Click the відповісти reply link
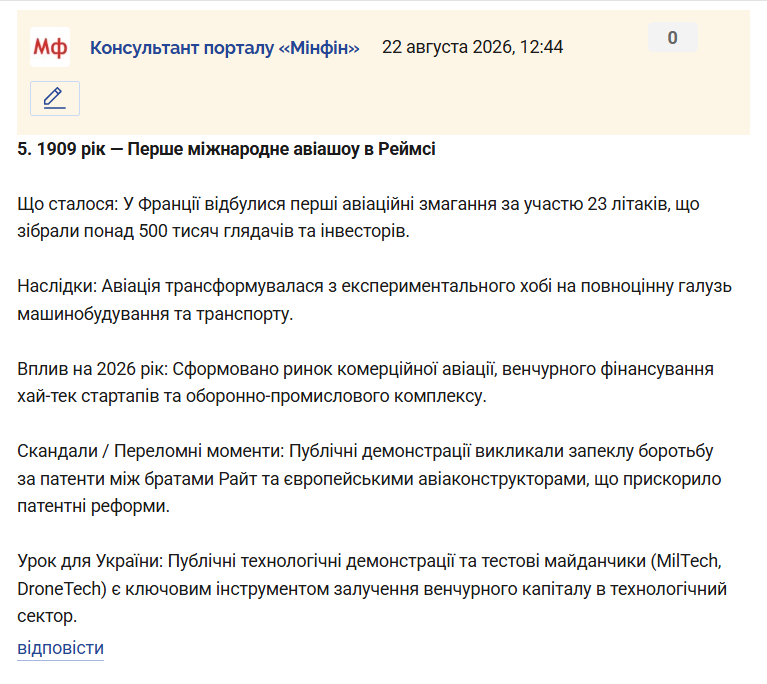767x684 pixels. point(61,648)
